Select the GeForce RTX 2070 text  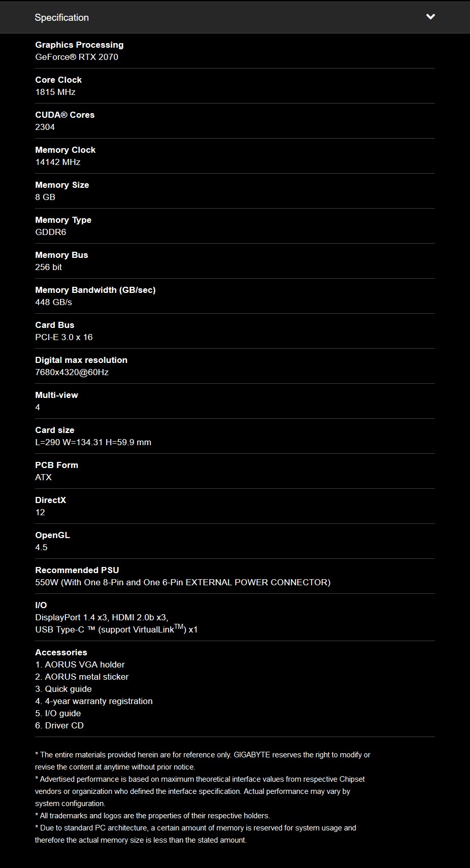(x=77, y=57)
